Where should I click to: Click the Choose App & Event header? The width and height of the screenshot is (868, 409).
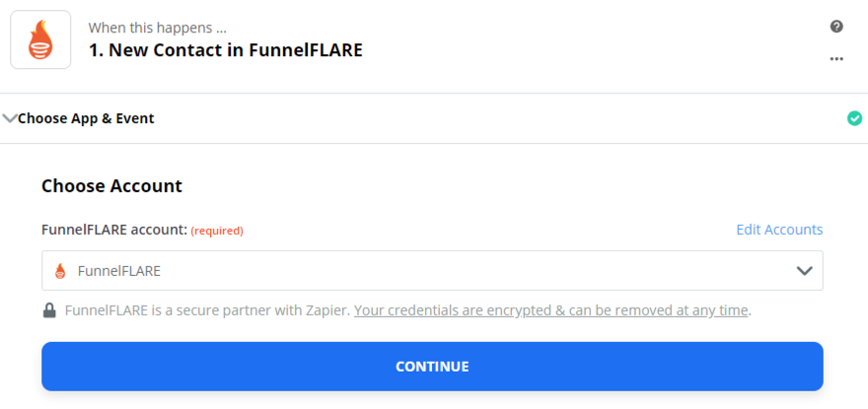pyautogui.click(x=86, y=118)
